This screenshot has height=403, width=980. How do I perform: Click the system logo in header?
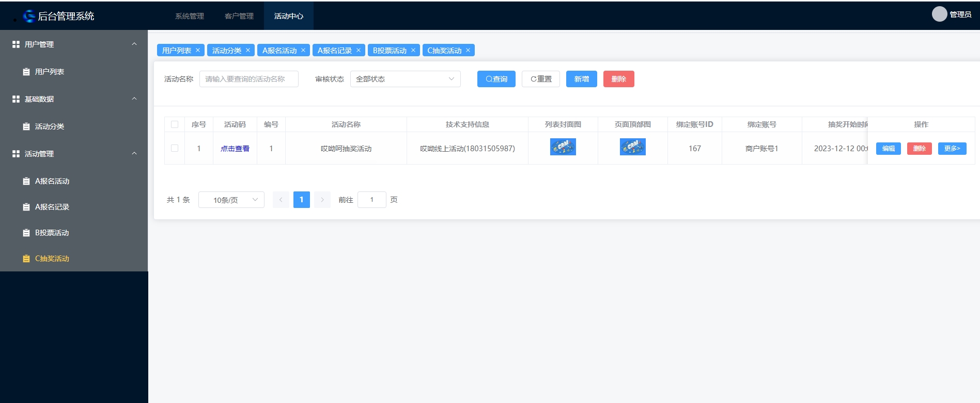point(29,16)
